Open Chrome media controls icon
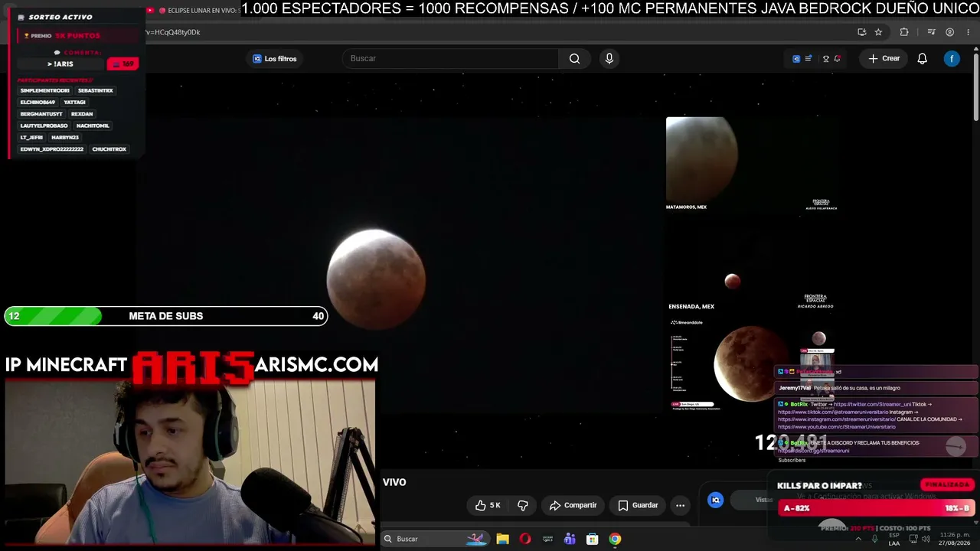This screenshot has width=980, height=551. click(x=931, y=32)
